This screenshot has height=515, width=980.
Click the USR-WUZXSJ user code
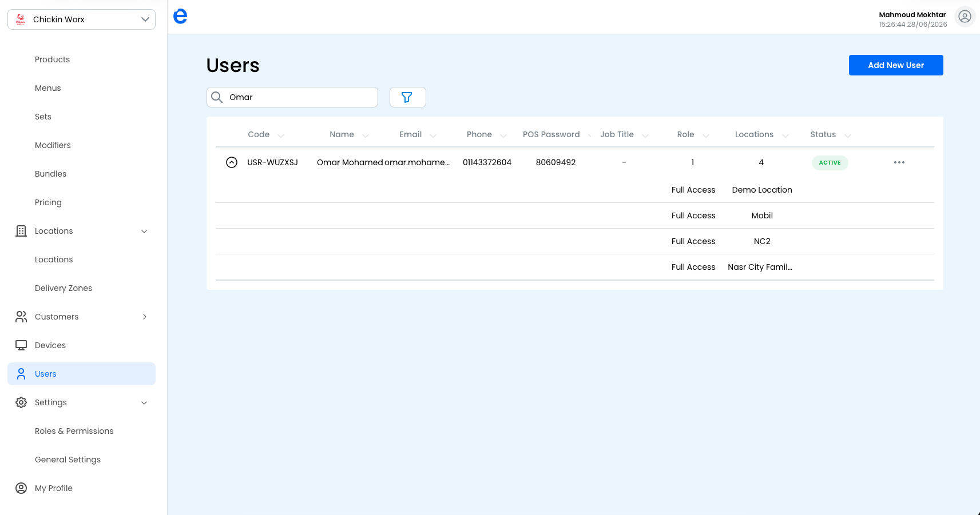(272, 162)
